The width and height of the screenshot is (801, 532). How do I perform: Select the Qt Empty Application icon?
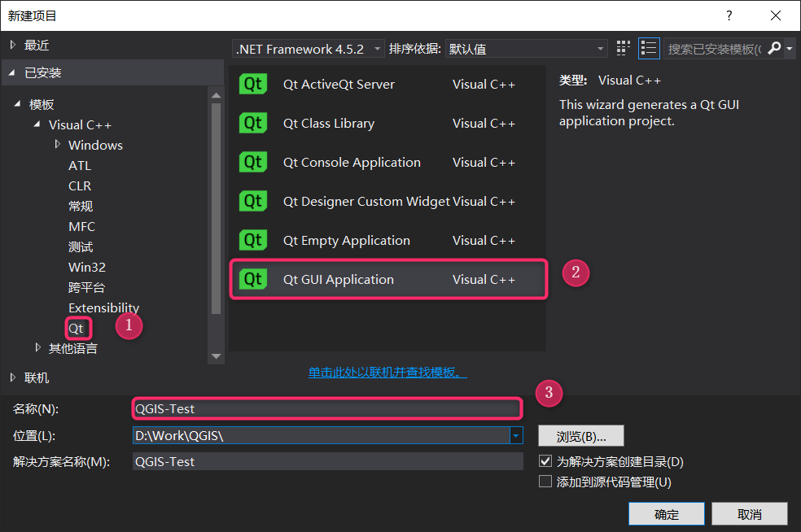253,241
